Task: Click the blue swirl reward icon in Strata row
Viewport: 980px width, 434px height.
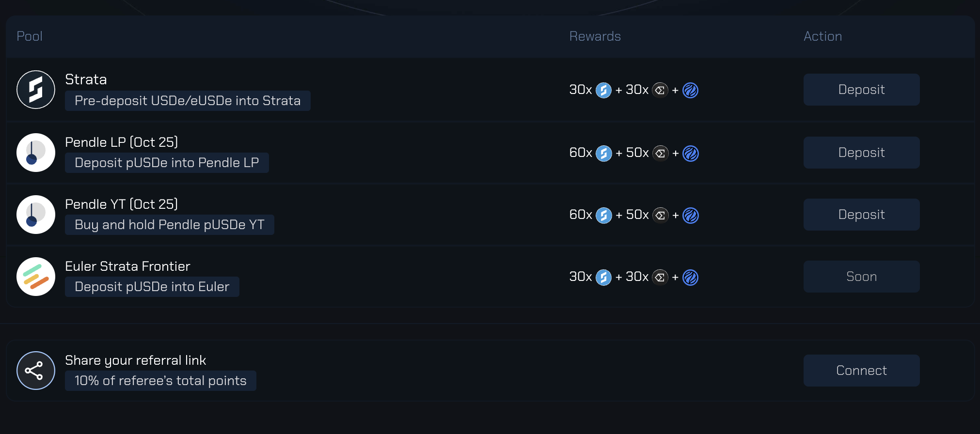Action: coord(690,90)
